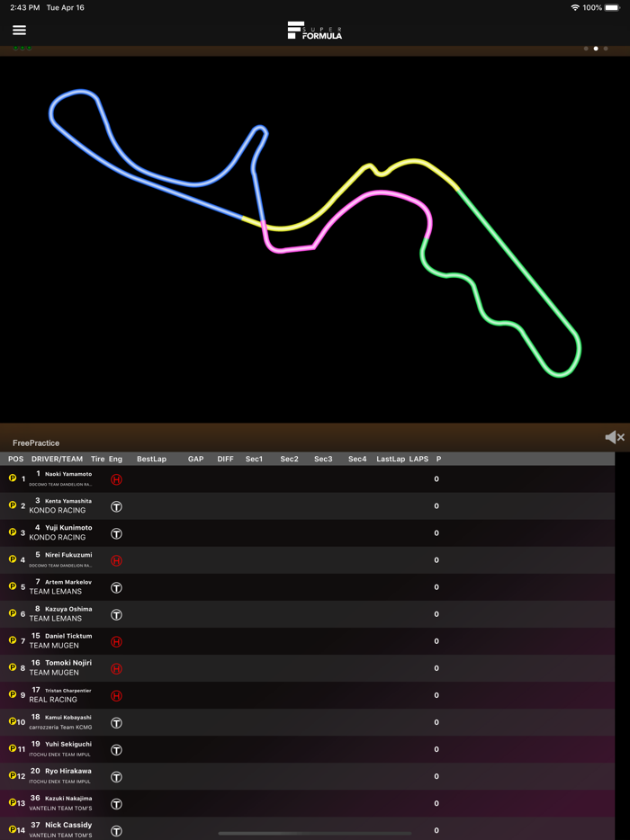Tap the Sec1 column header
630x840 pixels.
tap(254, 459)
